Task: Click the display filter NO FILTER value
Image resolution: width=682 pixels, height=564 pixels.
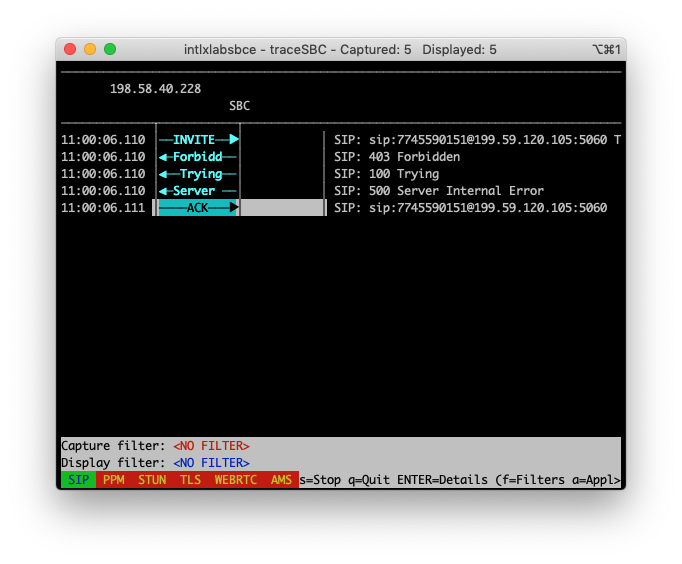Action: point(211,463)
